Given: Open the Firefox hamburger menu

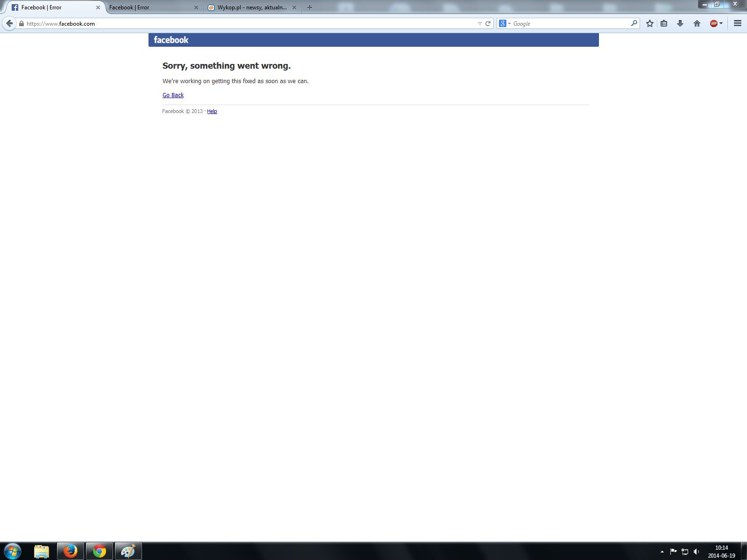Looking at the screenshot, I should (x=738, y=23).
